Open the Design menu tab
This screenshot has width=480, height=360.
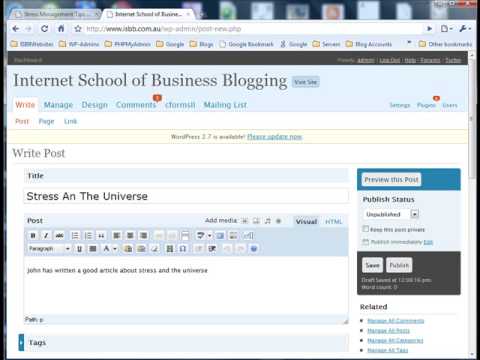95,105
